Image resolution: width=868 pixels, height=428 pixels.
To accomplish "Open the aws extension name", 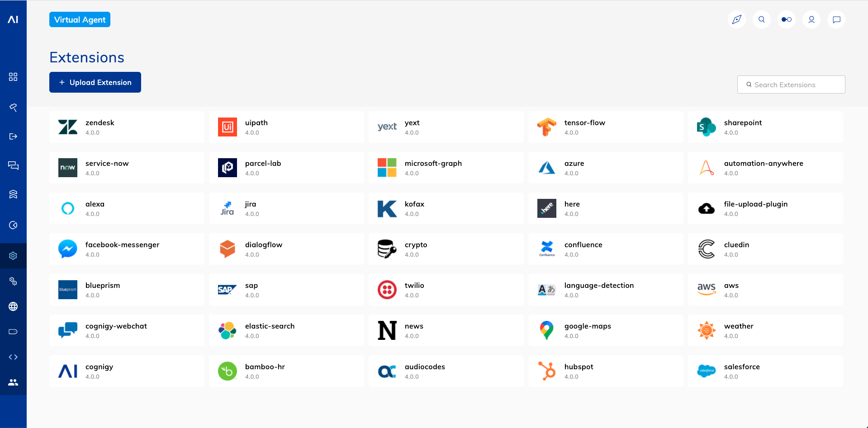I will (731, 285).
